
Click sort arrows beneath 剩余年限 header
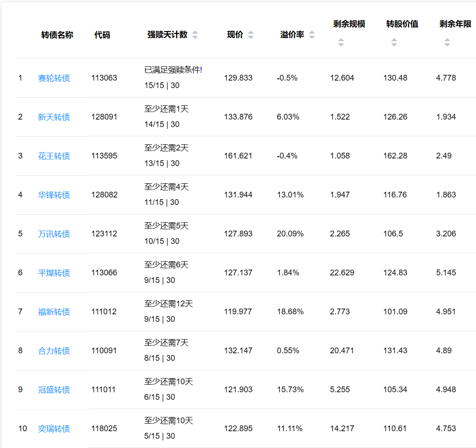pyautogui.click(x=447, y=42)
